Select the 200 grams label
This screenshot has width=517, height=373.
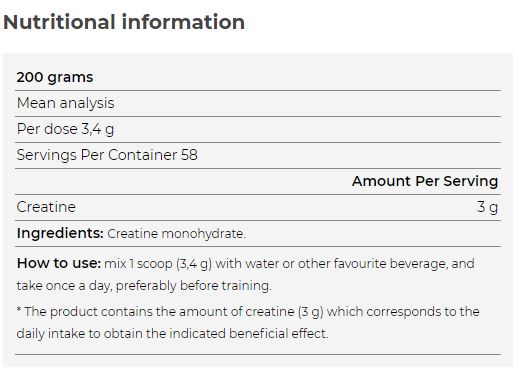[x=55, y=77]
